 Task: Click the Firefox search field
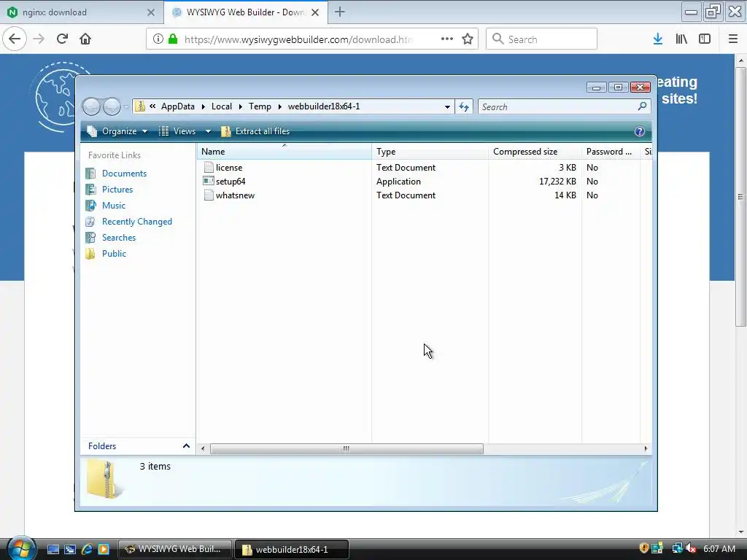[x=542, y=39]
